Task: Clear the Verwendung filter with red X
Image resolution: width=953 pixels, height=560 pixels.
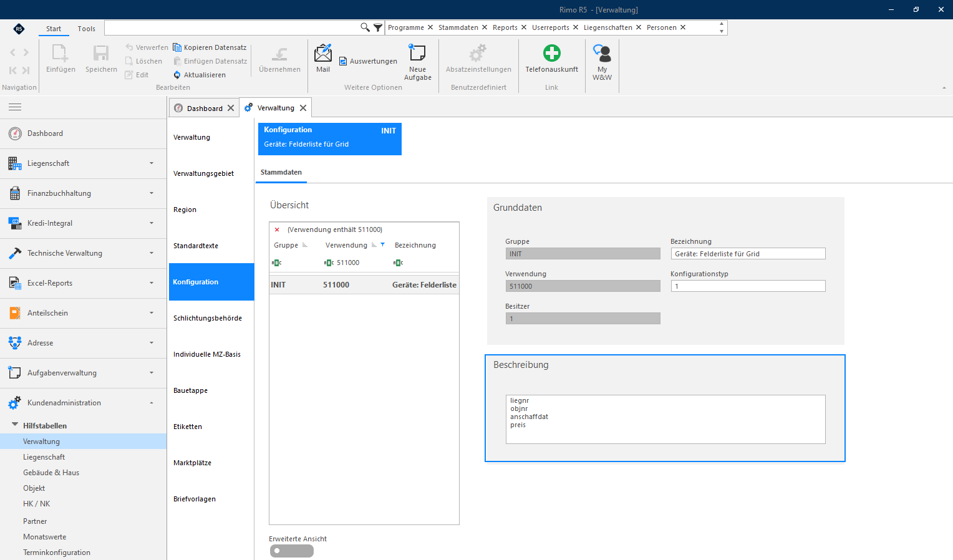Action: pyautogui.click(x=277, y=229)
